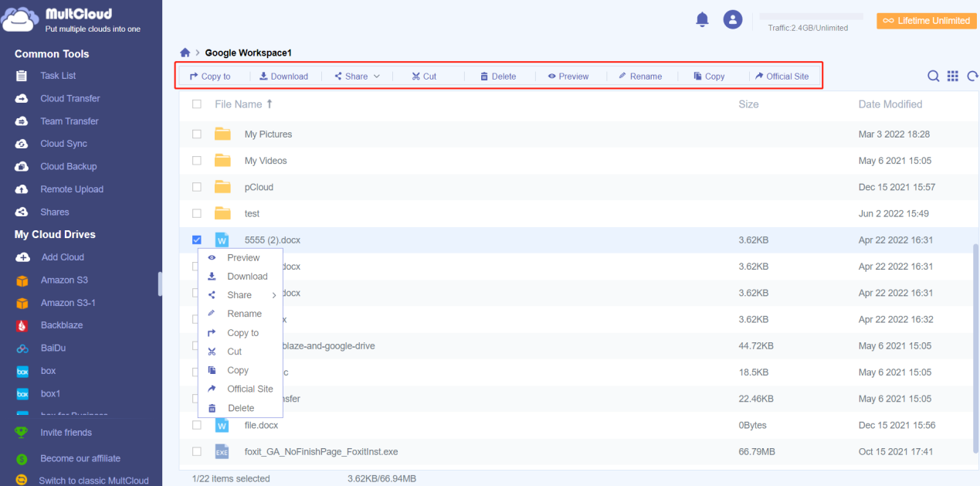Open Cloud Transfer tool
Image resolution: width=980 pixels, height=486 pixels.
point(70,98)
